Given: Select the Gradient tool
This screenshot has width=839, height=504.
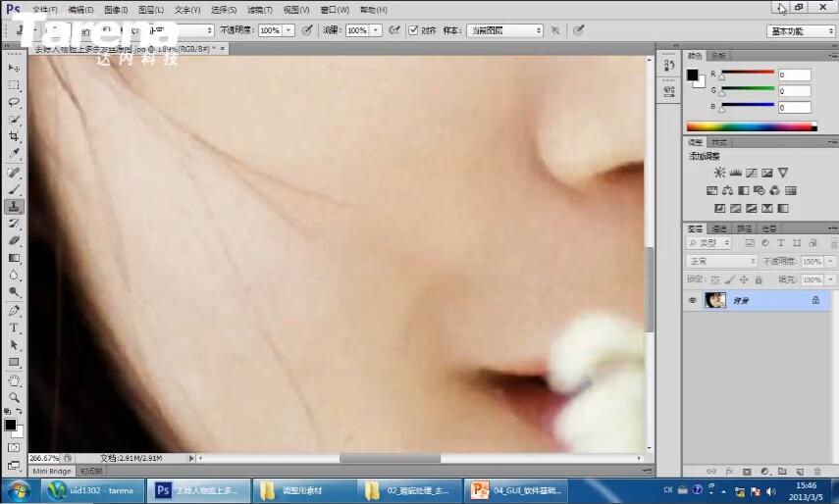Looking at the screenshot, I should (x=14, y=258).
